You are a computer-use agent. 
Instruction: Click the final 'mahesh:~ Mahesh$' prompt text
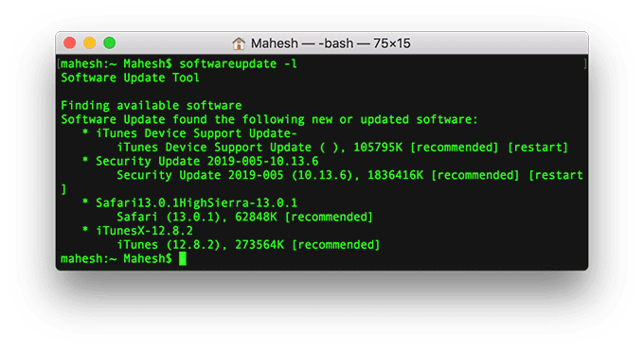pos(116,258)
